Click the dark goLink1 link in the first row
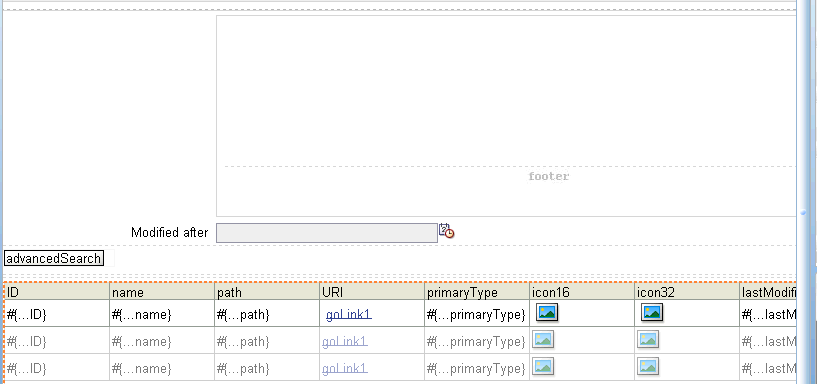817x384 pixels. click(x=349, y=315)
